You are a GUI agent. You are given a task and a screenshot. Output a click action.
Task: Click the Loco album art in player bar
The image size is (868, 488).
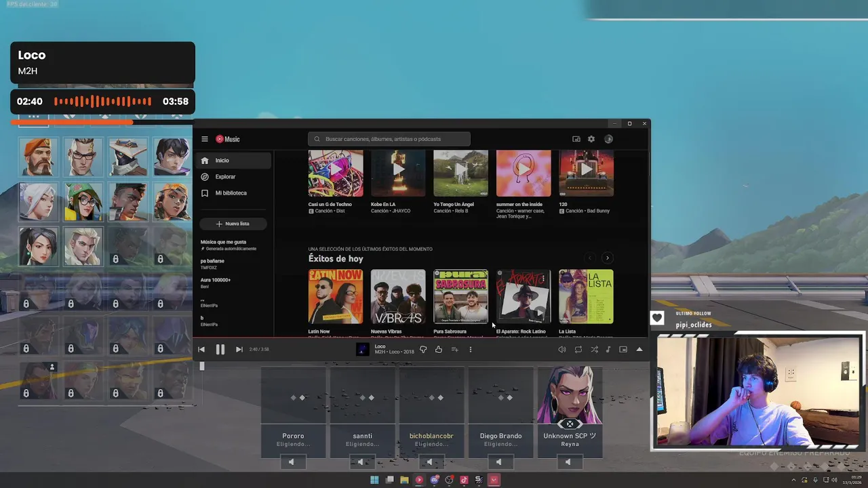[x=362, y=350]
